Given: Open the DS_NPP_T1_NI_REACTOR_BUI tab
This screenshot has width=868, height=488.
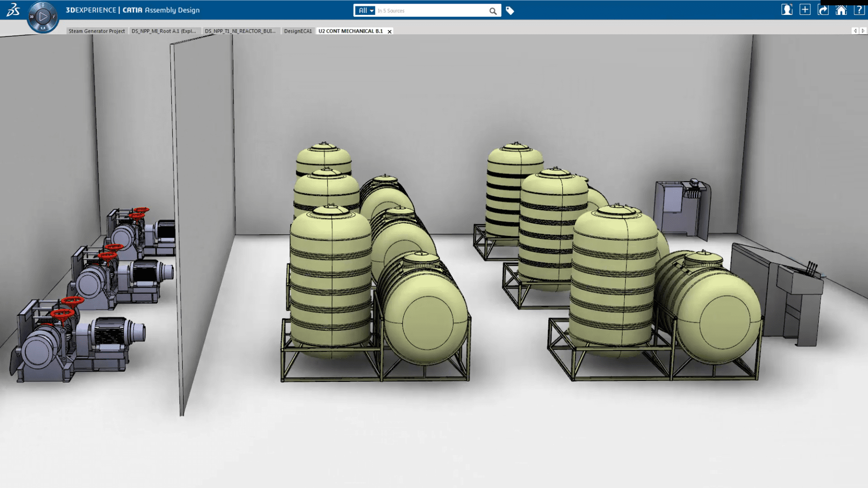Looking at the screenshot, I should point(240,31).
